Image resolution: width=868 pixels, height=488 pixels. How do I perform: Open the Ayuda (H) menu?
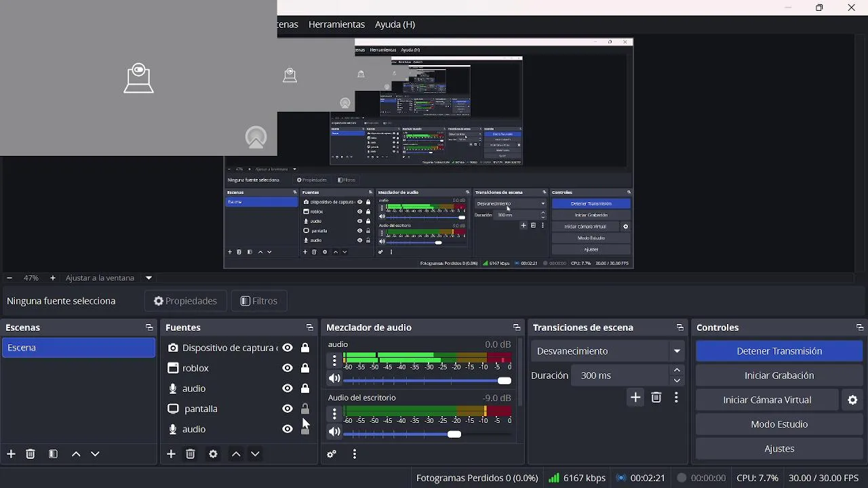(395, 24)
